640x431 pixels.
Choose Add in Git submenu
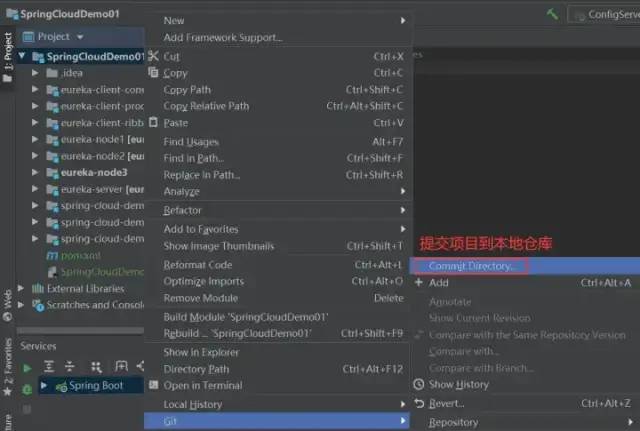525,282
